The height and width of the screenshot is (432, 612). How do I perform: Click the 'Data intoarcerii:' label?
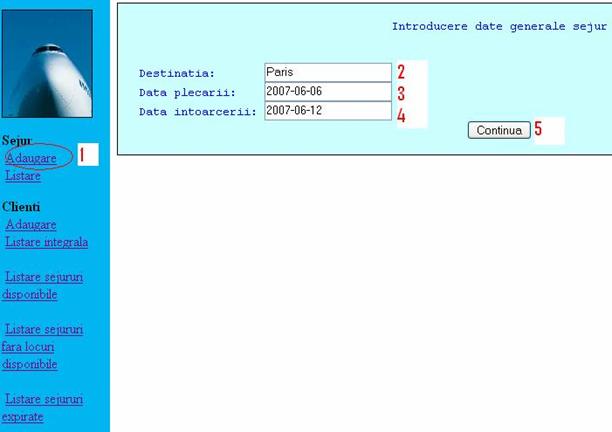pos(198,112)
